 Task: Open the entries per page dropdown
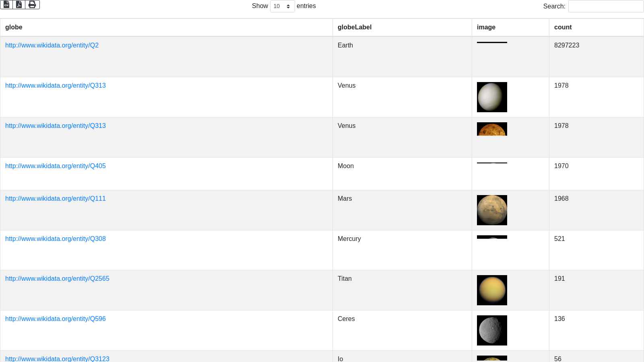point(282,6)
